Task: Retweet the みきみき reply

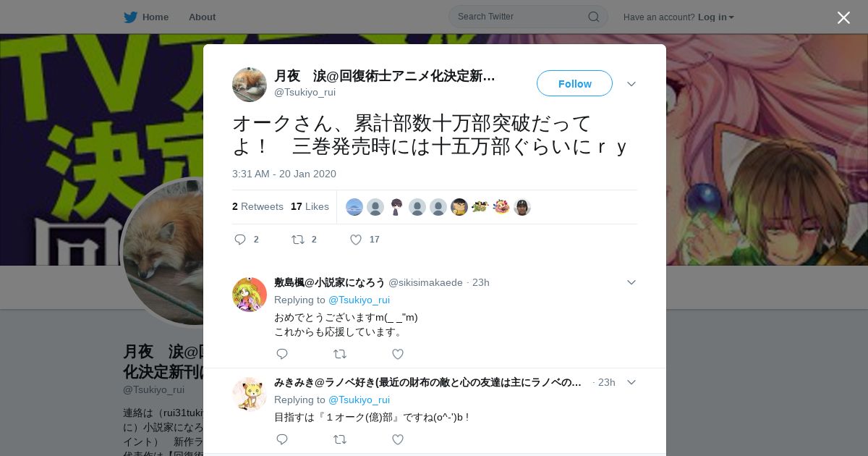Action: pyautogui.click(x=340, y=439)
